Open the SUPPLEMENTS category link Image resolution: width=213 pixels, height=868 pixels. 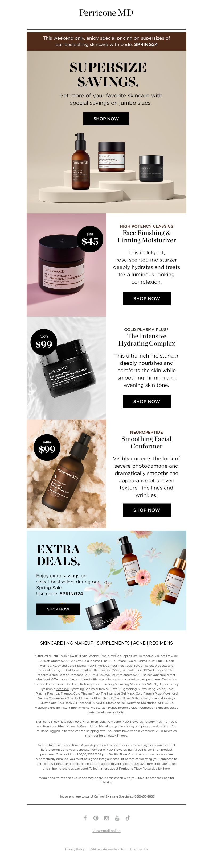pyautogui.click(x=113, y=643)
